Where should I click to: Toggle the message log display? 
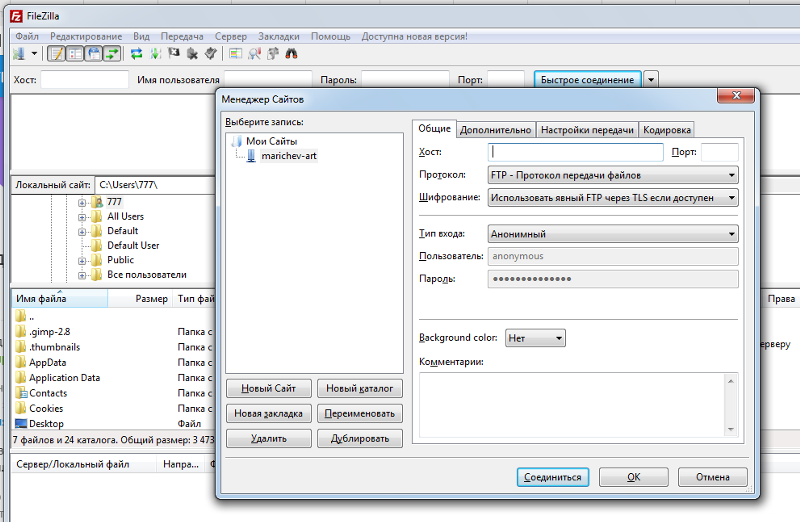click(56, 54)
